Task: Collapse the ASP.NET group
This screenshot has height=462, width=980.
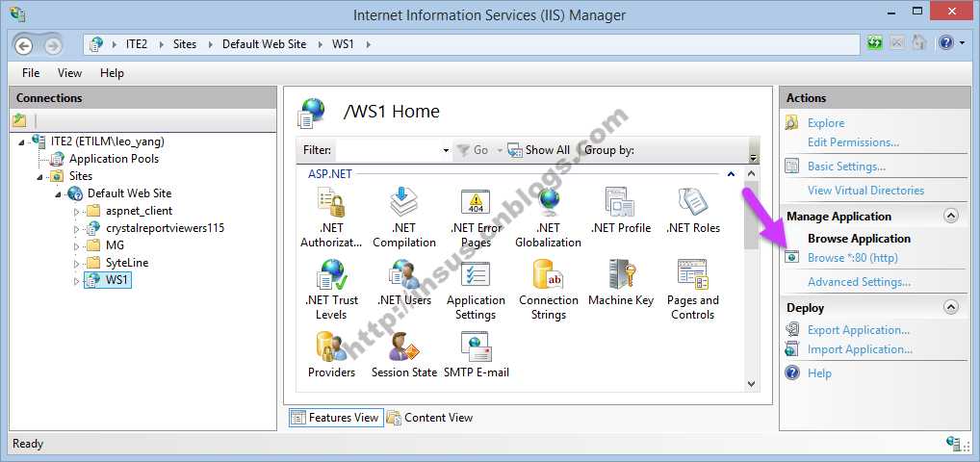Action: coord(732,174)
